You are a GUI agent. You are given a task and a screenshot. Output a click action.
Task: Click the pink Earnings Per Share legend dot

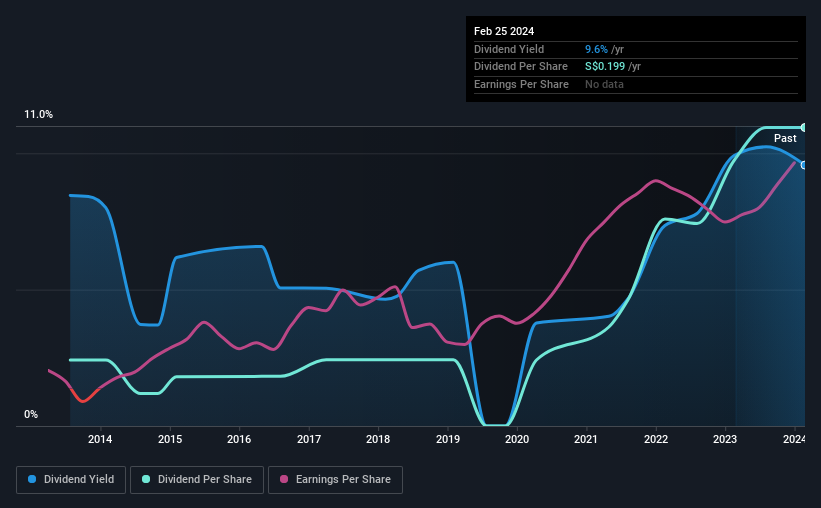tap(284, 479)
